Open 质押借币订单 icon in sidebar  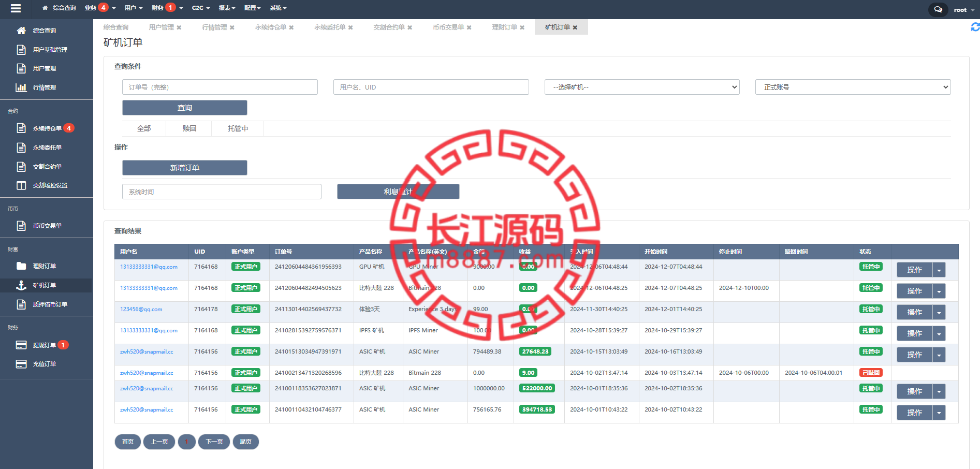pos(21,304)
